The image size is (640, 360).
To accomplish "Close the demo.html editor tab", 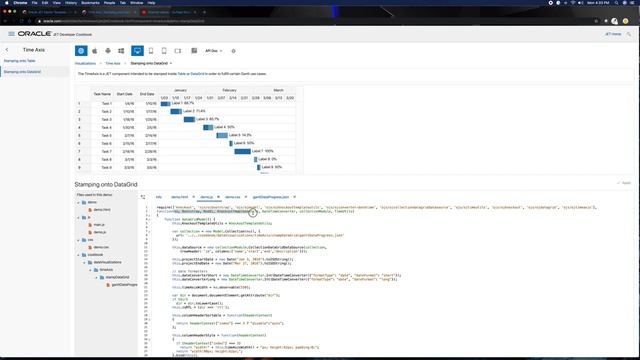I will 193,197.
